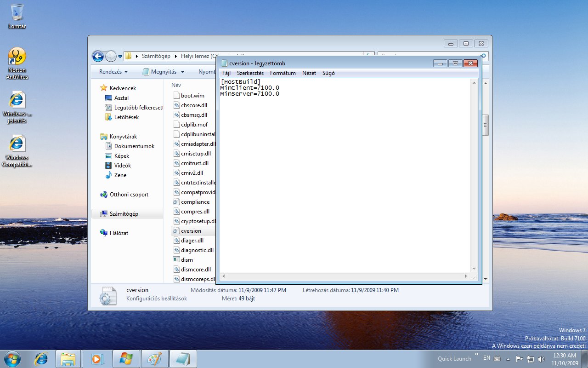The width and height of the screenshot is (588, 368).
Task: Select Számítógép in navigation pane
Action: 124,214
